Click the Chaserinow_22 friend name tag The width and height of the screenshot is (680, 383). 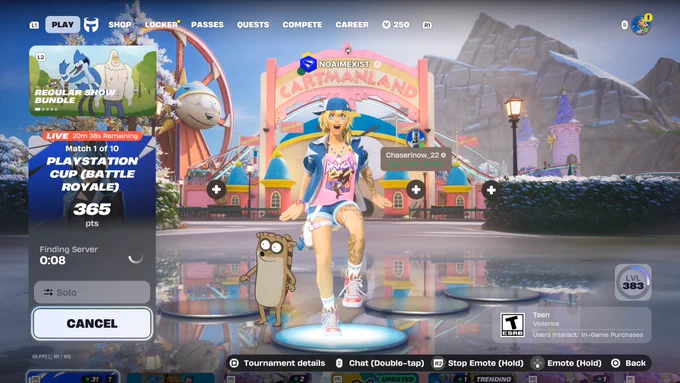(x=416, y=159)
